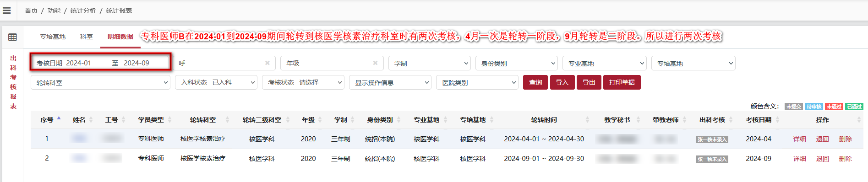Open the 专培基地 filter dropdown
This screenshot has height=182, width=868.
pos(693,63)
